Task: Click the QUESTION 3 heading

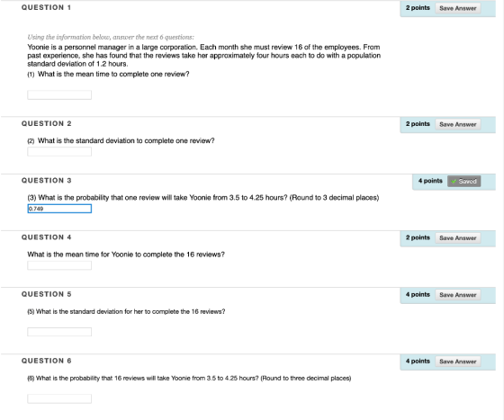Action: pos(46,181)
